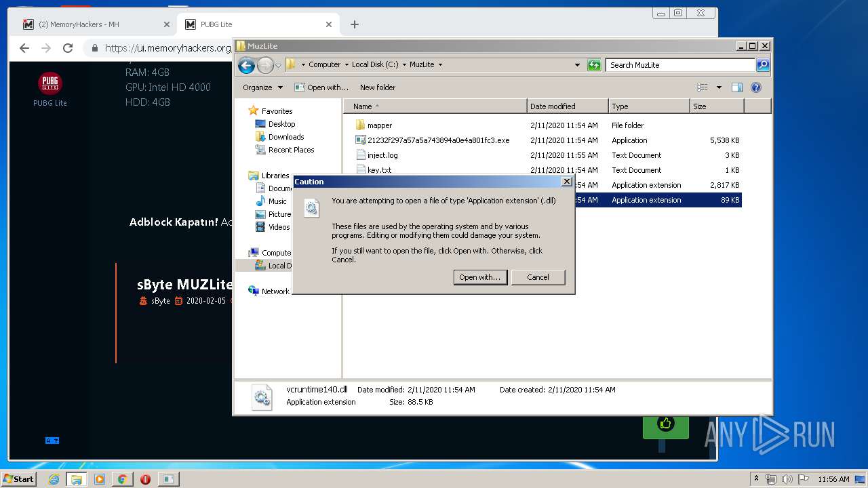The height and width of the screenshot is (488, 868).
Task: Switch to the PUBG Lite browser tab
Action: 258,24
